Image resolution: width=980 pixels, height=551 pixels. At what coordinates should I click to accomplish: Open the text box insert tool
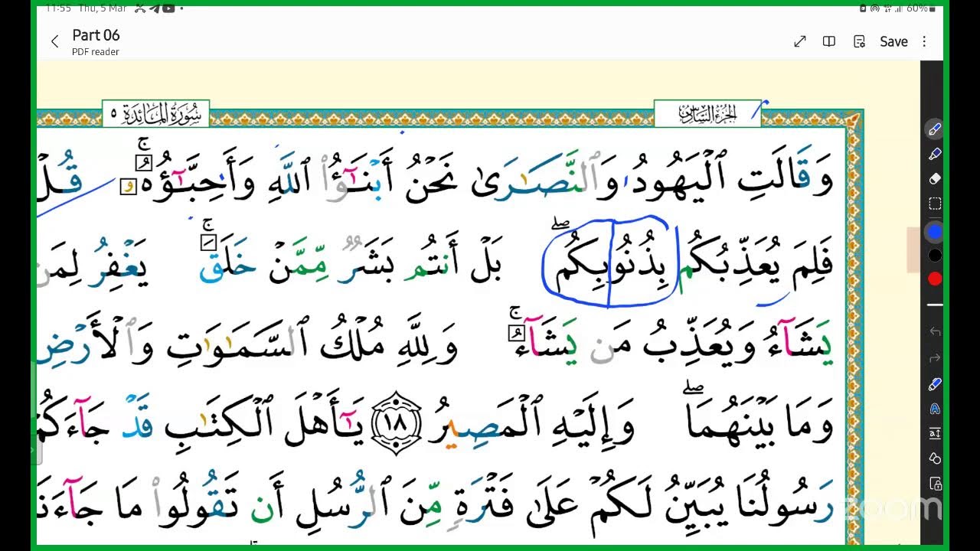pos(935,433)
